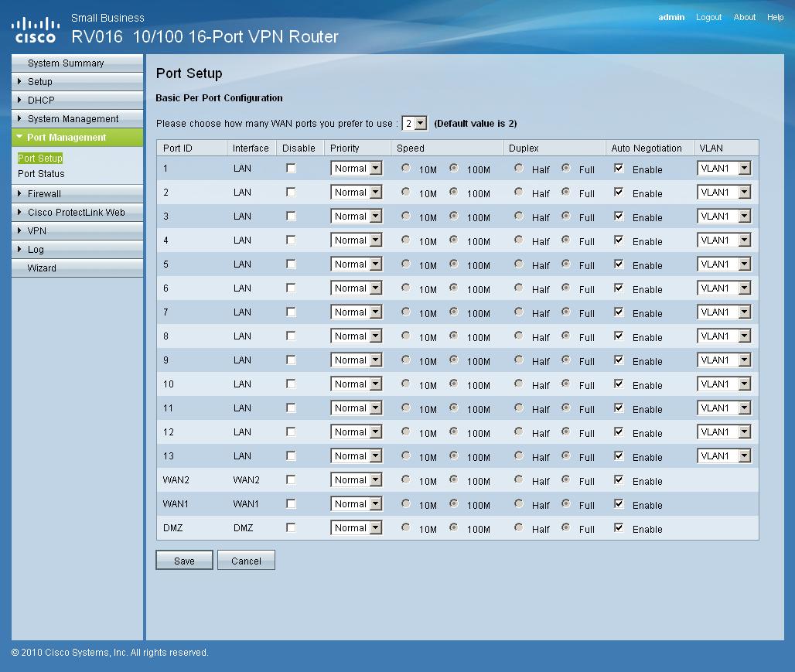The height and width of the screenshot is (672, 795).
Task: Expand the Log menu
Action: point(77,250)
